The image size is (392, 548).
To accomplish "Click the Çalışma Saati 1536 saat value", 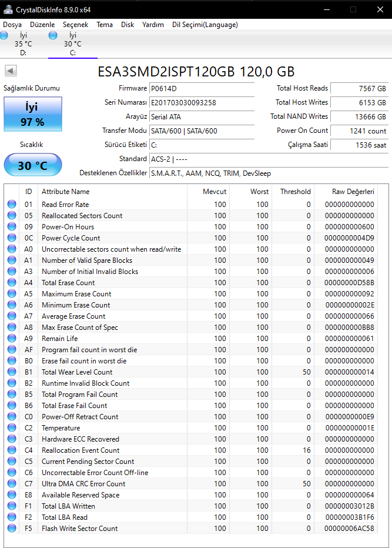I will pos(359,145).
